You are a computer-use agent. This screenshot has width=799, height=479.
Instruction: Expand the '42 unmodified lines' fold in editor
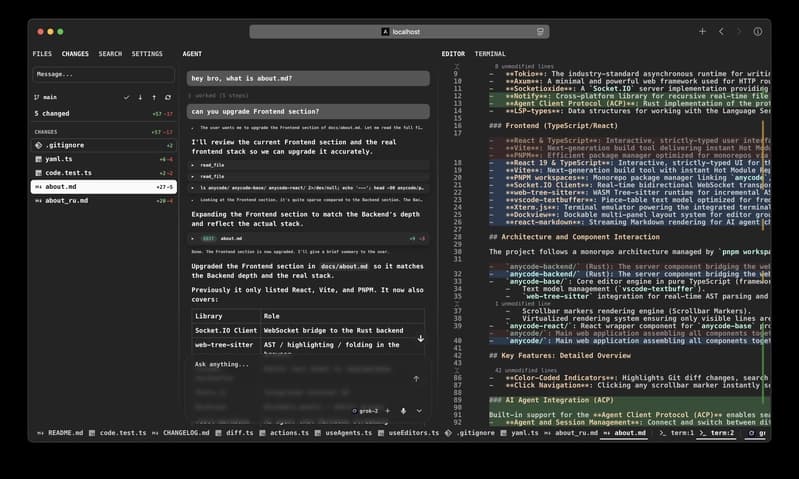pyautogui.click(x=525, y=370)
